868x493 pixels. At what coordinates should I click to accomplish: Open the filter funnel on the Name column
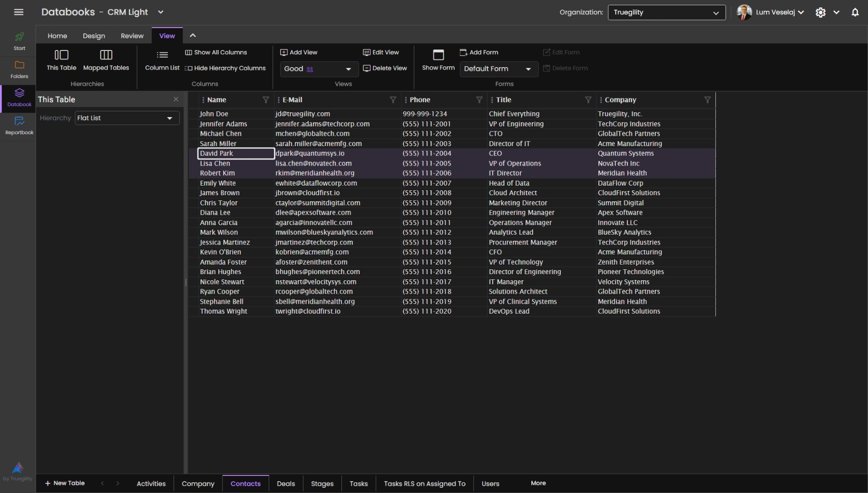point(265,100)
